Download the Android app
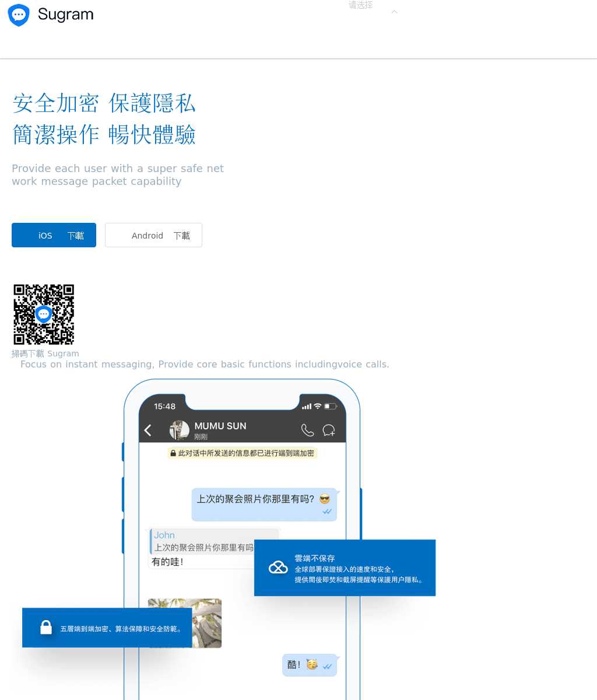Viewport: 597px width, 700px height. [x=153, y=235]
